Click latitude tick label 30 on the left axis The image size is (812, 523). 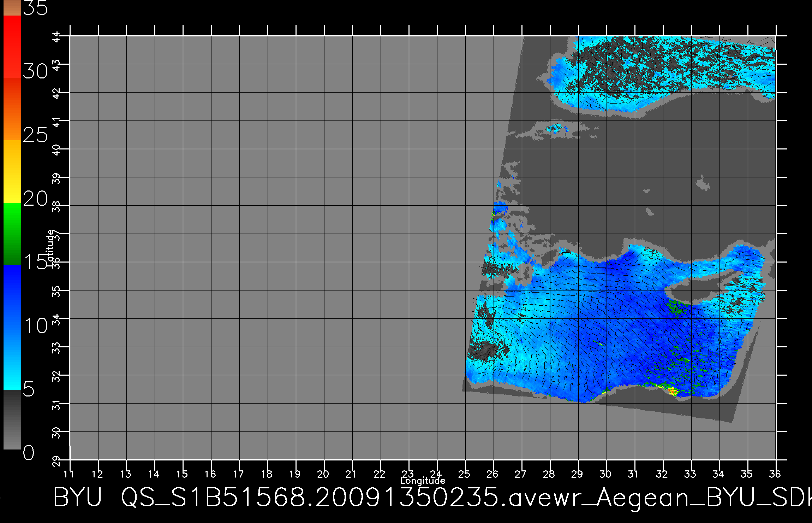[x=56, y=433]
